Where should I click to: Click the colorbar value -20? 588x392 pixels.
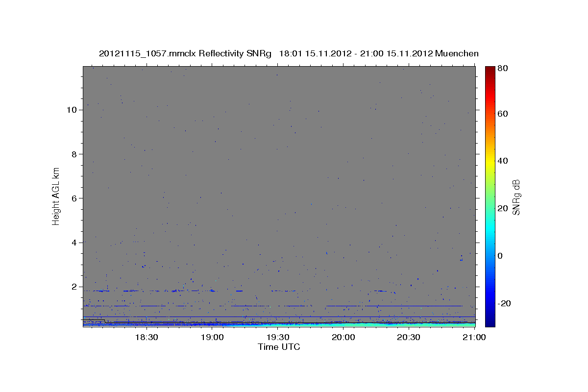pyautogui.click(x=503, y=303)
